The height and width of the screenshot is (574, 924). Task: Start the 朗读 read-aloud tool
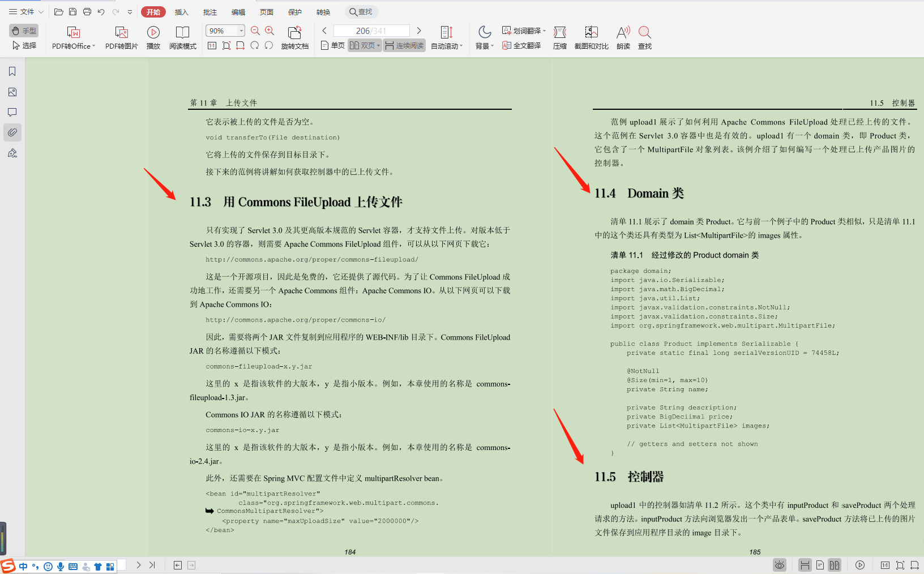point(623,38)
